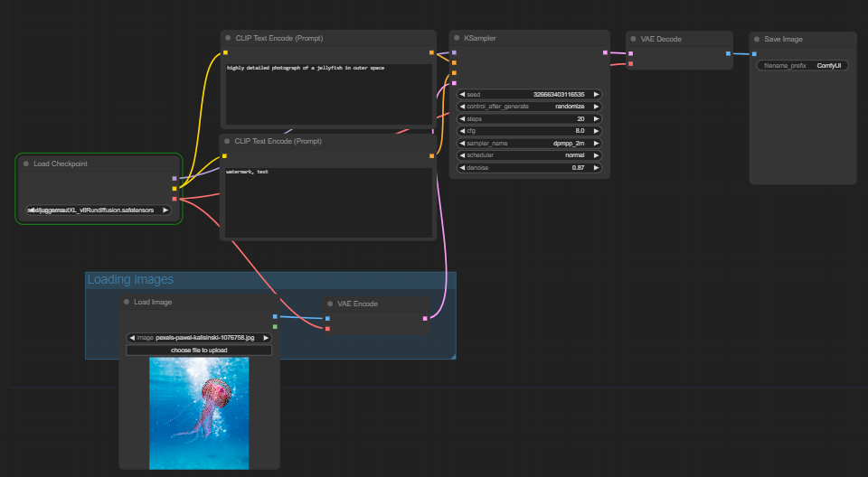Click 'choose file to upload' button
This screenshot has width=868, height=477.
tap(199, 351)
